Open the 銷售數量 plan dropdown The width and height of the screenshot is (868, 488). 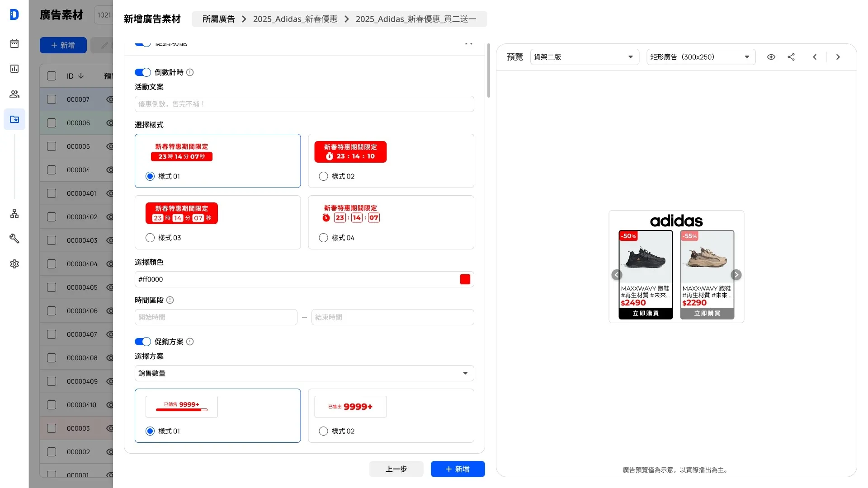pos(304,373)
